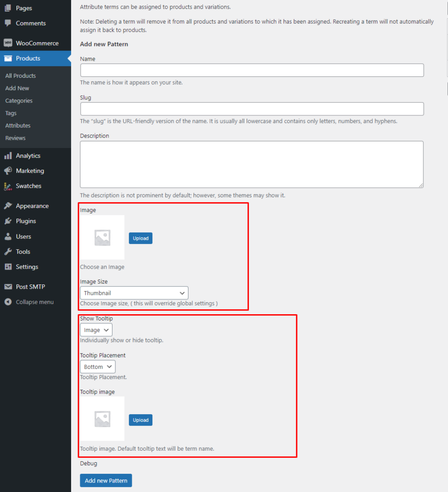Open the Show Tooltip dropdown
This screenshot has height=492, width=448.
(96, 330)
